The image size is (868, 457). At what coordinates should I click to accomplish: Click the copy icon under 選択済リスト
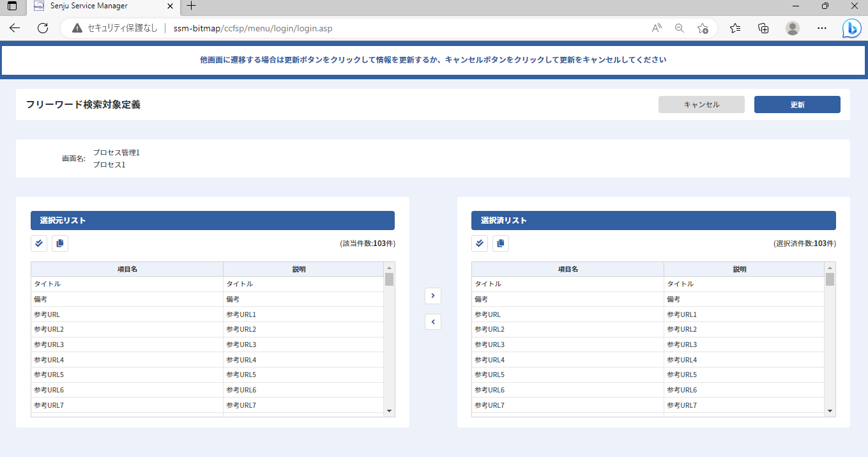501,244
